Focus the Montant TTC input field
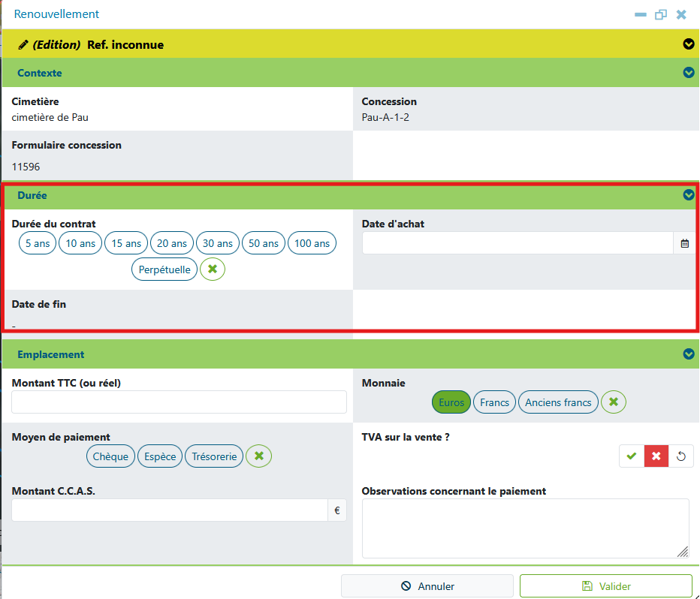The image size is (700, 599). point(179,402)
